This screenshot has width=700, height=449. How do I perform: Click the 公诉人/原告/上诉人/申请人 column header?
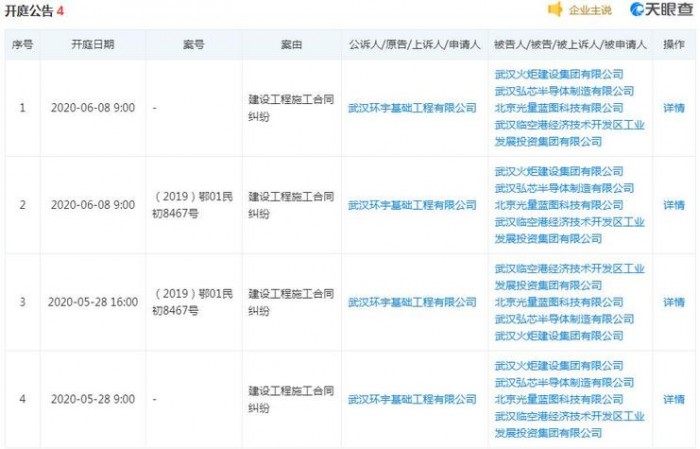pyautogui.click(x=414, y=45)
